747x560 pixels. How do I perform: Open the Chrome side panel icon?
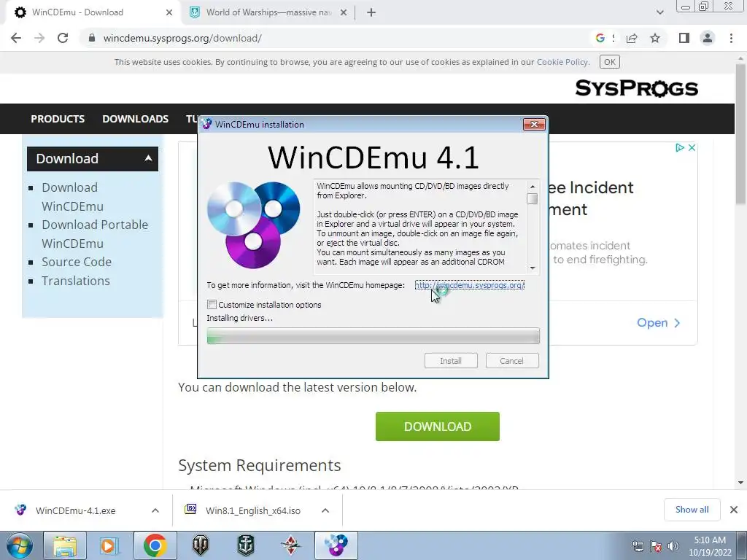[684, 38]
